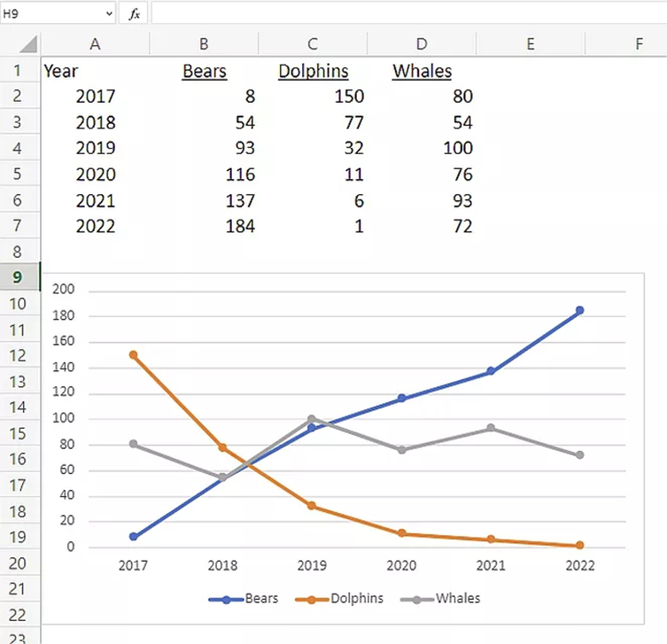This screenshot has height=644, width=667.
Task: Click the 200 label on vertical axis
Action: tap(64, 290)
